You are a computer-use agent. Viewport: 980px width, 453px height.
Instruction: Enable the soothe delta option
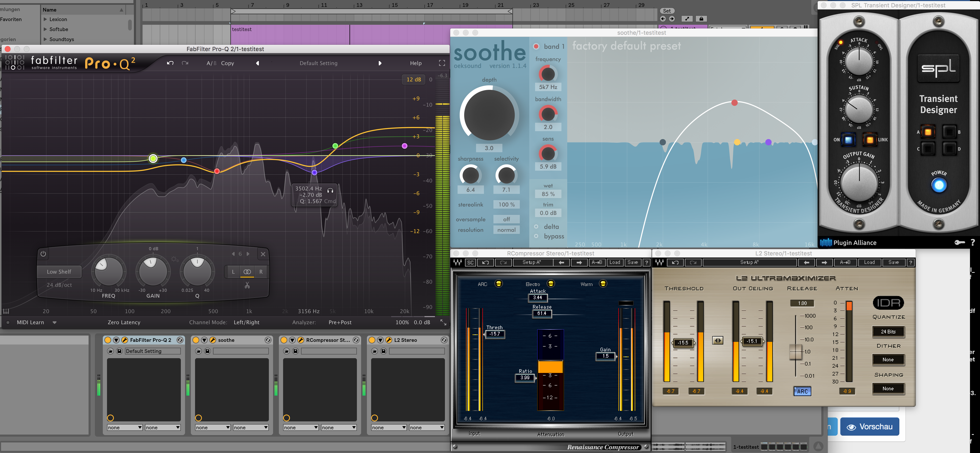click(536, 226)
